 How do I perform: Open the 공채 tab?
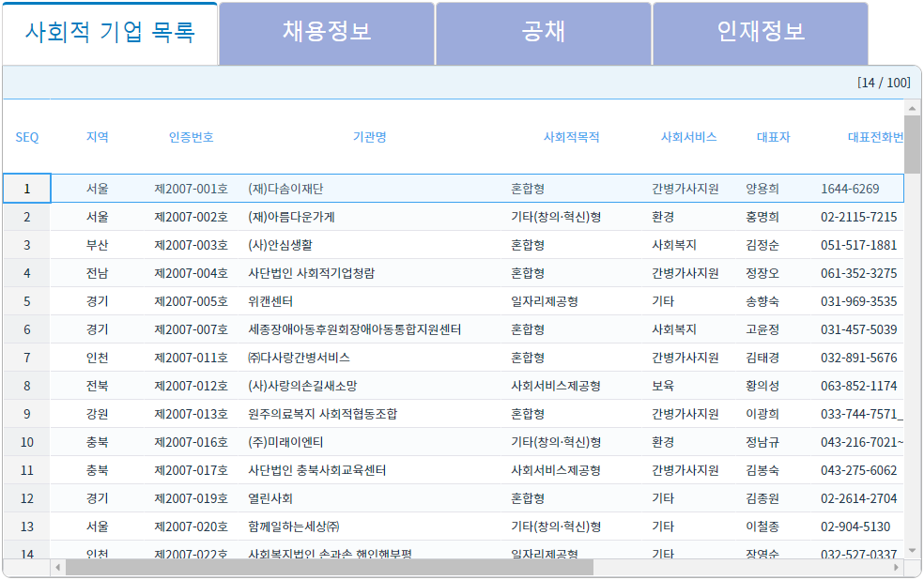click(544, 33)
